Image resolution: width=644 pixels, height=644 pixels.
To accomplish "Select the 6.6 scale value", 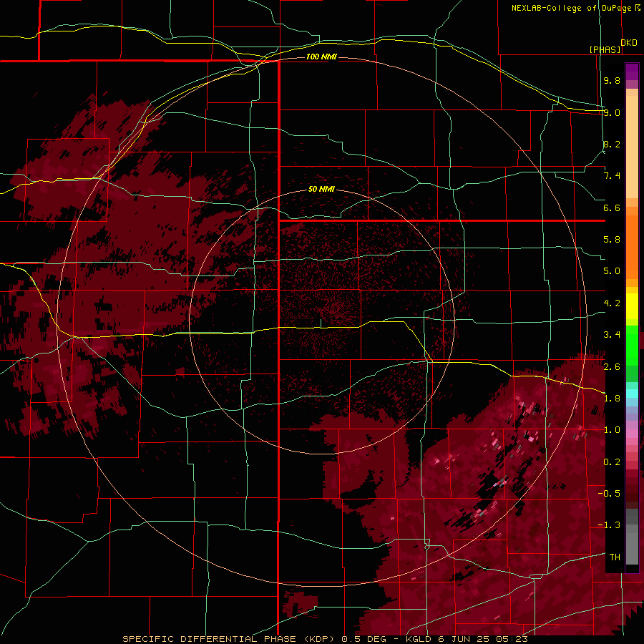I will (x=612, y=208).
